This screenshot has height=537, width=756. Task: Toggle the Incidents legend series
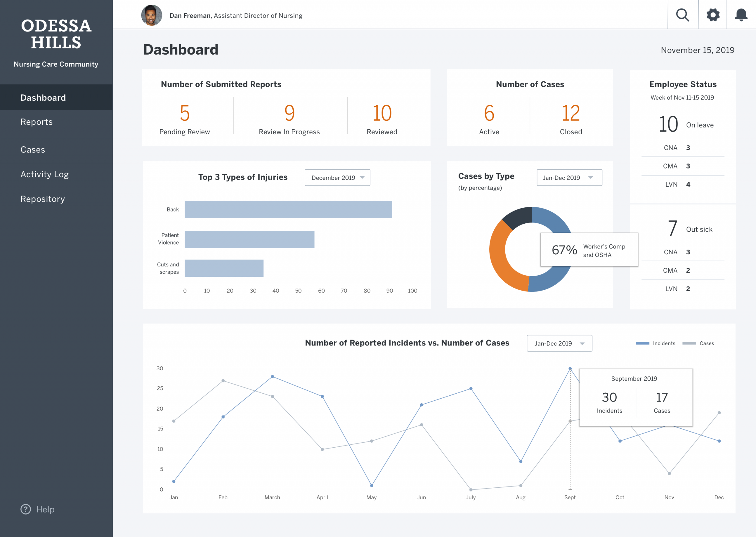coord(655,343)
